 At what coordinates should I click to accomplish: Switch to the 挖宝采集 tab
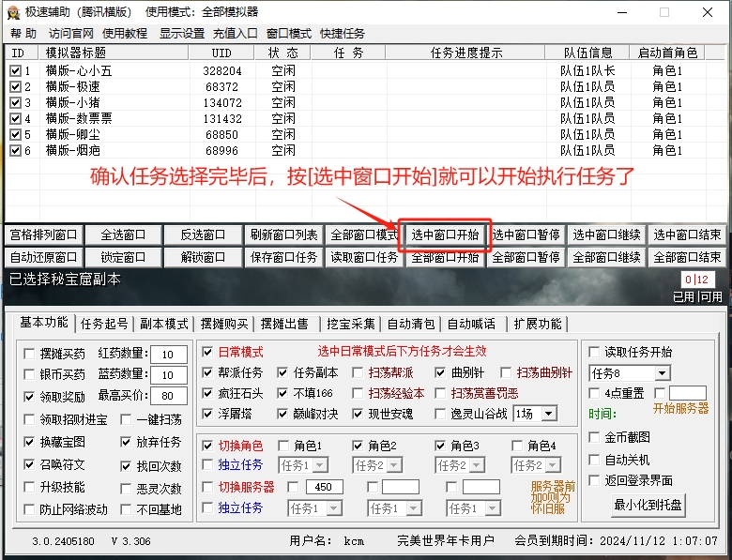tap(350, 324)
